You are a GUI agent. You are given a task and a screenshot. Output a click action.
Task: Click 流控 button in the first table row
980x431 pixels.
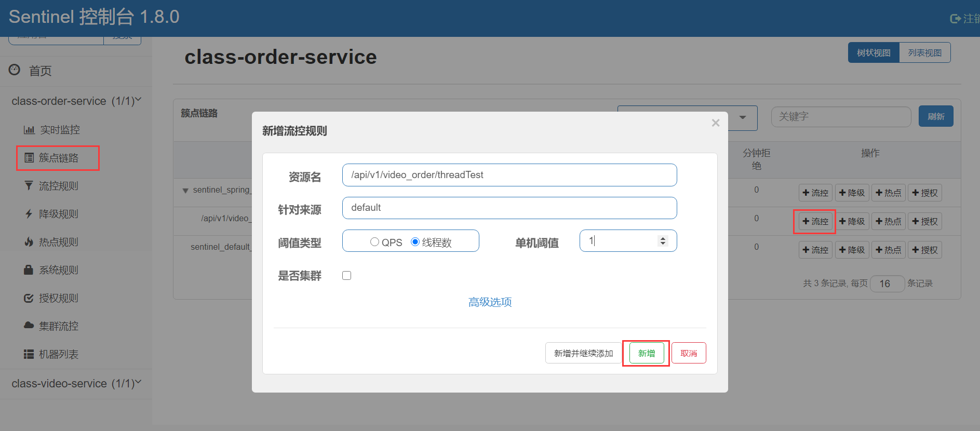tap(815, 193)
